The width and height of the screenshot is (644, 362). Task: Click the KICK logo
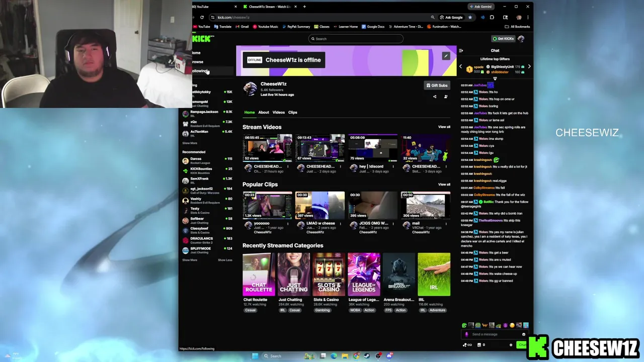pyautogui.click(x=201, y=39)
